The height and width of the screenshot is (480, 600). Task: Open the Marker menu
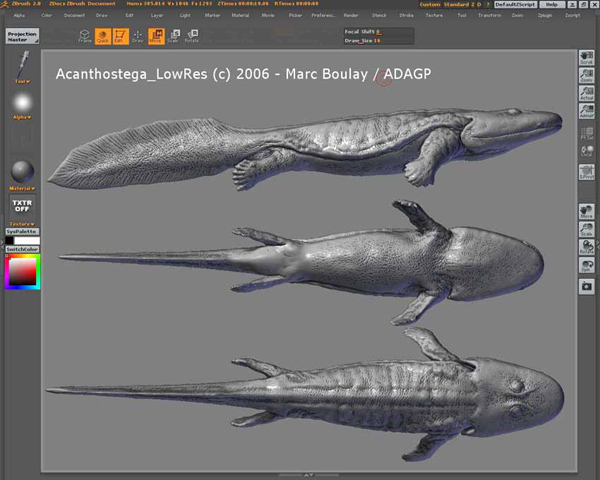pos(212,15)
